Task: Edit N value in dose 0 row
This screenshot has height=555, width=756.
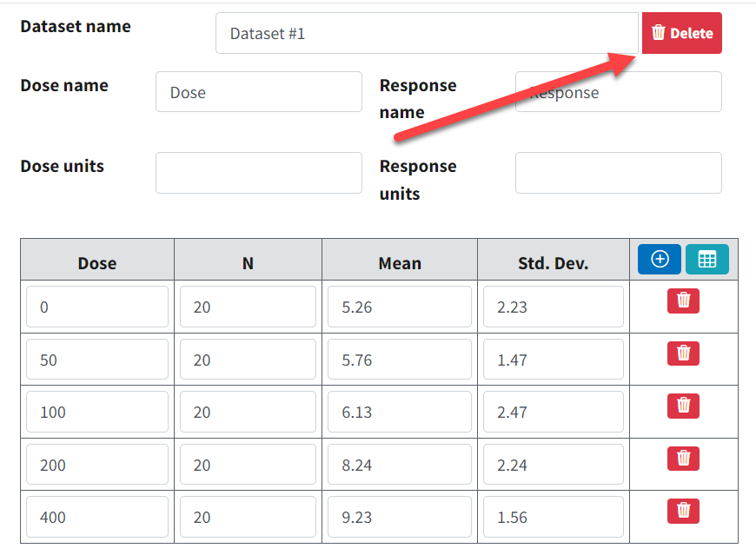Action: (x=248, y=307)
